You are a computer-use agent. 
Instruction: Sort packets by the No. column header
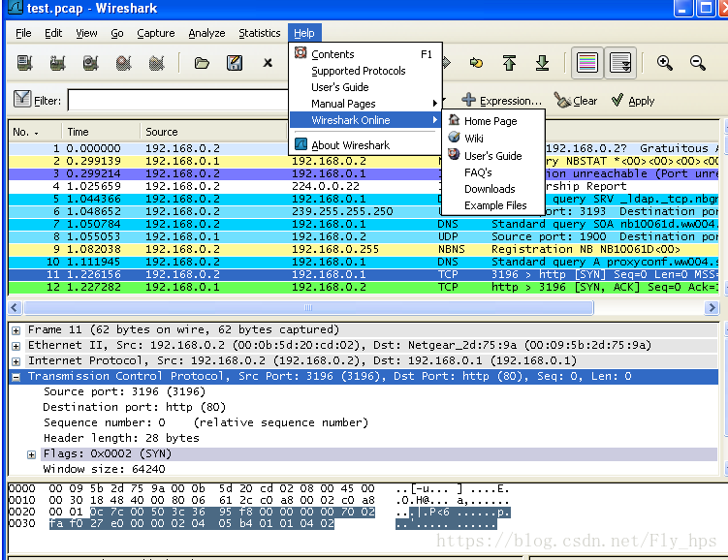coord(35,132)
